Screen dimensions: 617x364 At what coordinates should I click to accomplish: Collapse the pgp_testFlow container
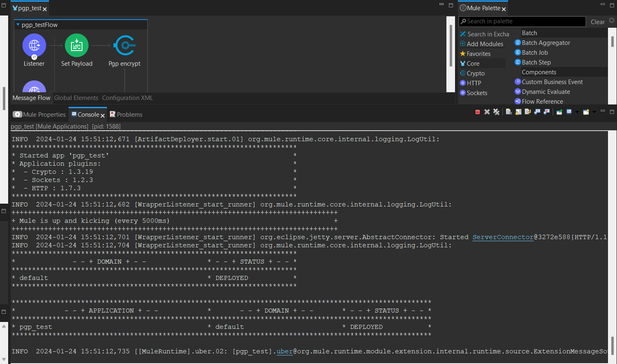click(18, 25)
